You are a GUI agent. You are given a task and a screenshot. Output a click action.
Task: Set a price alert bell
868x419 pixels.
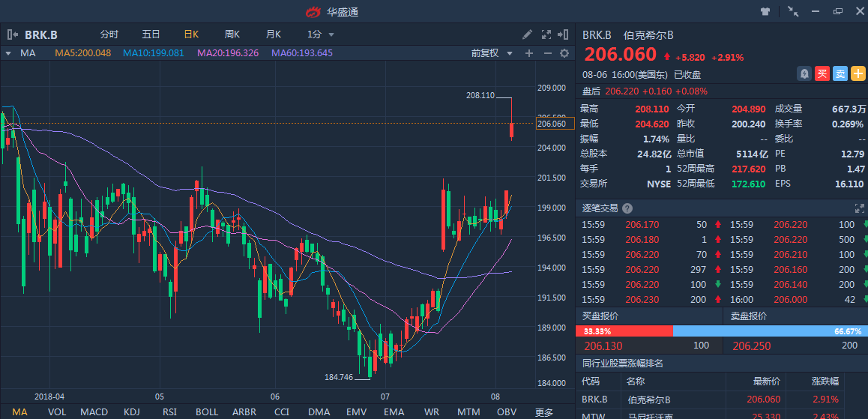pos(804,73)
